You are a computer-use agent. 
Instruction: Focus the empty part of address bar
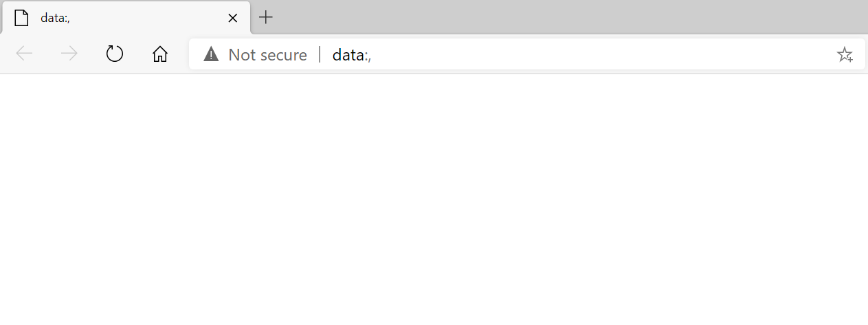pos(598,55)
